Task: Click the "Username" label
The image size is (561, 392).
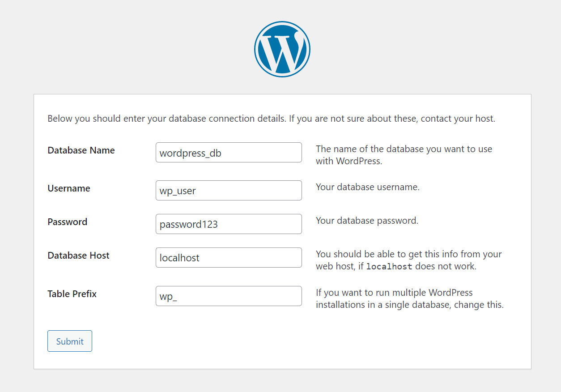Action: click(x=69, y=188)
